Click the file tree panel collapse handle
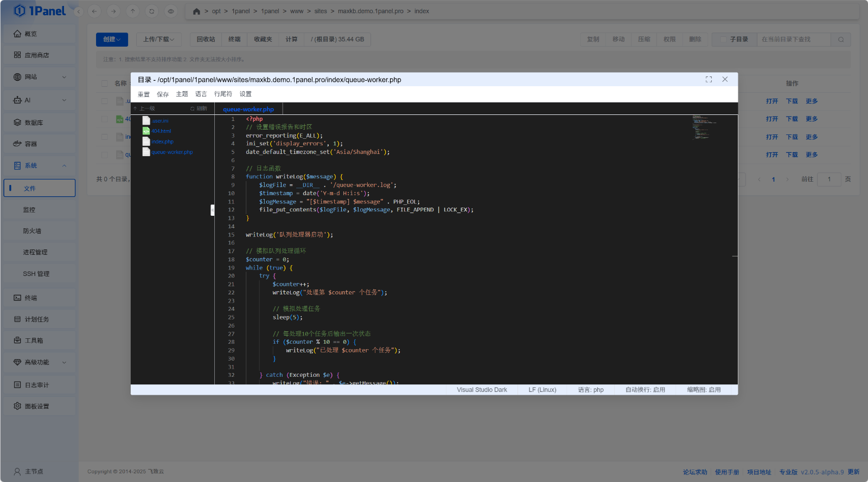Screen dimensions: 868x482 pos(212,210)
